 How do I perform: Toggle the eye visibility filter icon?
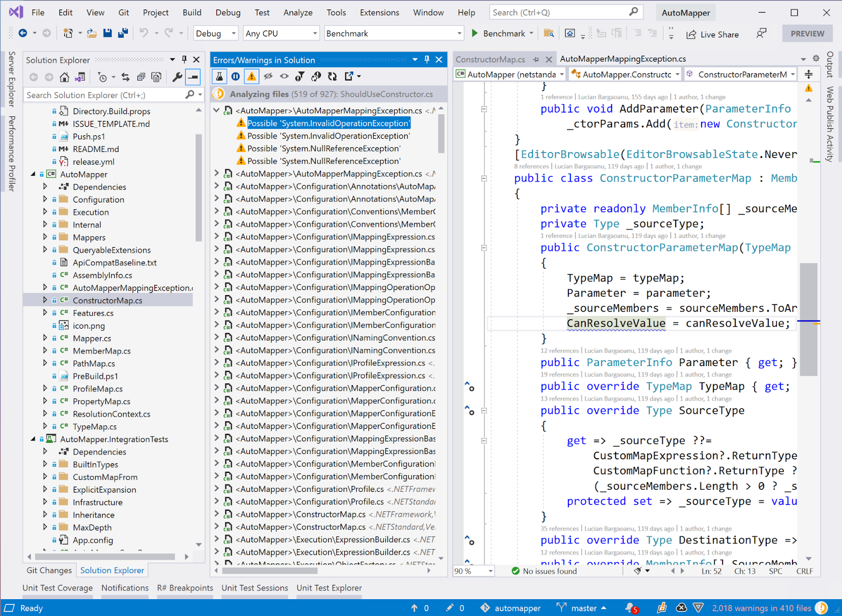(284, 76)
